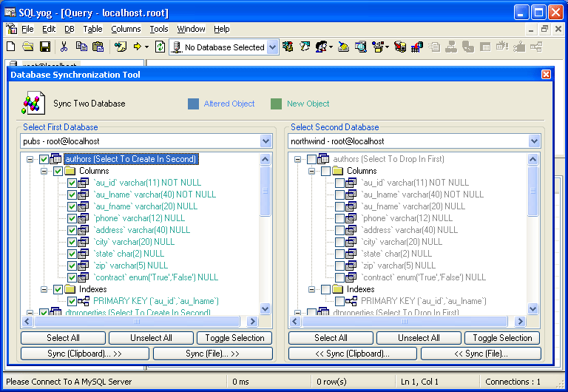Click the green Refresh toolbar icon

click(160, 47)
